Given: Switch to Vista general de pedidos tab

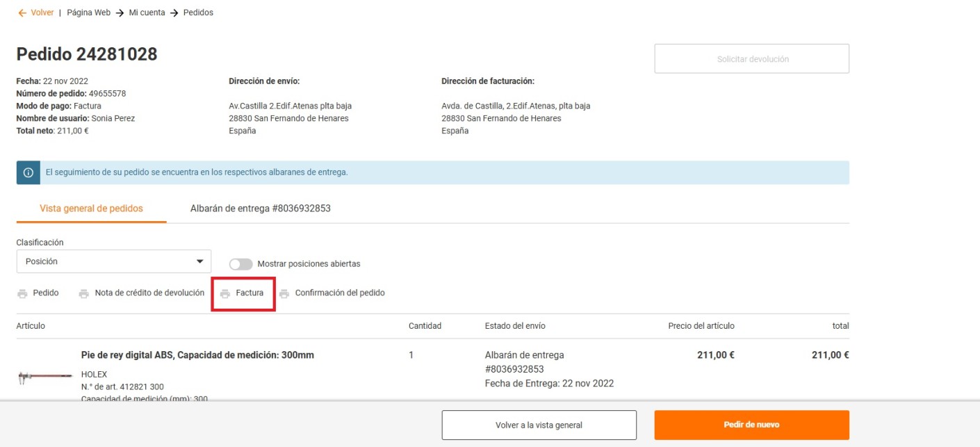Looking at the screenshot, I should click(x=91, y=209).
